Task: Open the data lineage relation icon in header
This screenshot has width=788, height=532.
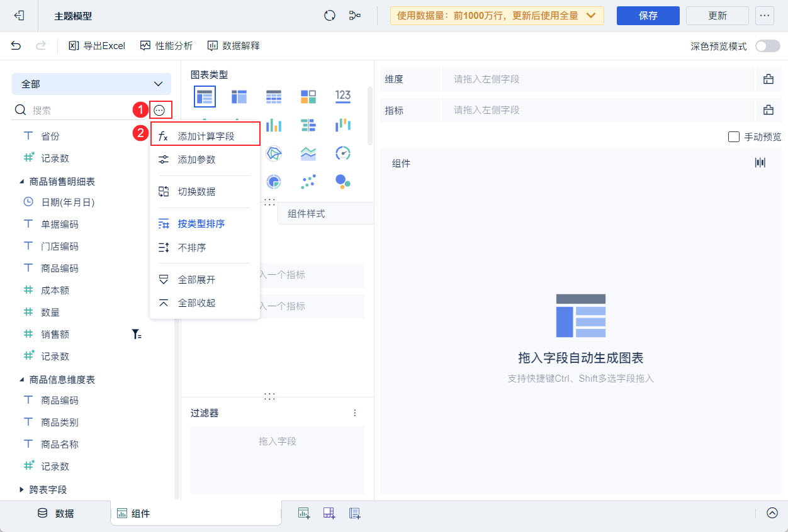Action: click(x=355, y=16)
